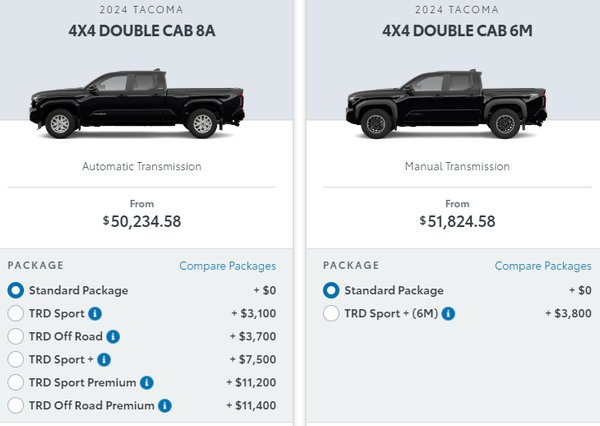Open Compare Packages for 8A model
The height and width of the screenshot is (426, 600).
[228, 266]
